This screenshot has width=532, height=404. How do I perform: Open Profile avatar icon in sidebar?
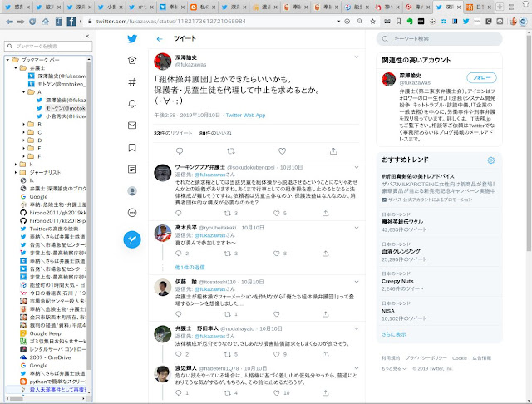(132, 191)
